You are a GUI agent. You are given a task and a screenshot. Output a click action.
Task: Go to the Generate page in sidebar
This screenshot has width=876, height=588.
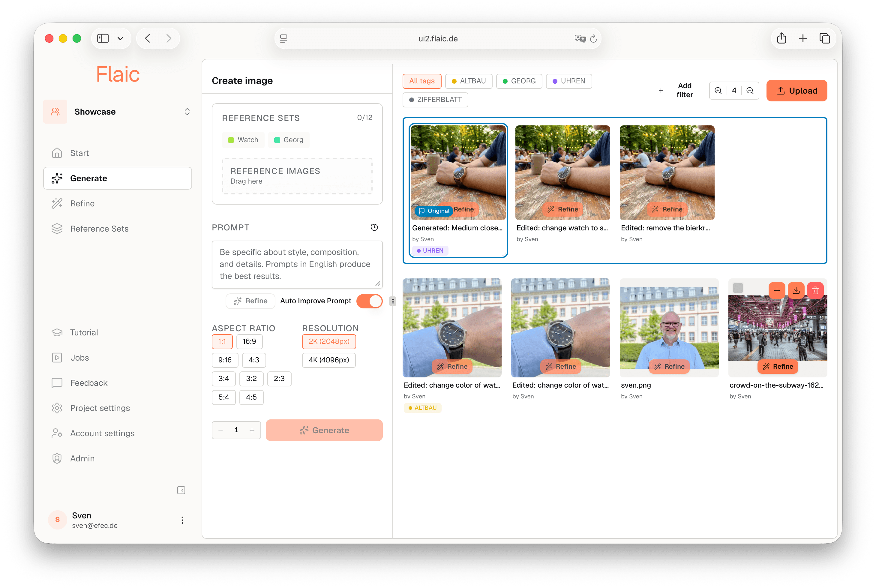click(118, 178)
